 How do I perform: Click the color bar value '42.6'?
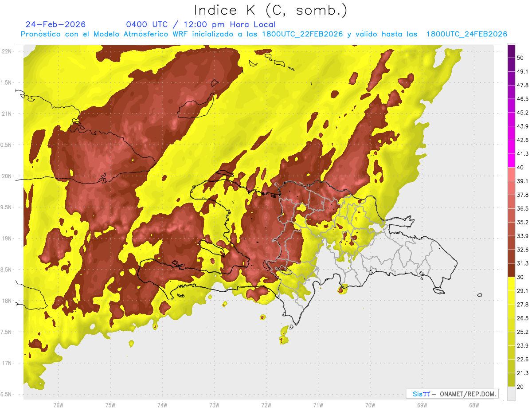point(522,140)
